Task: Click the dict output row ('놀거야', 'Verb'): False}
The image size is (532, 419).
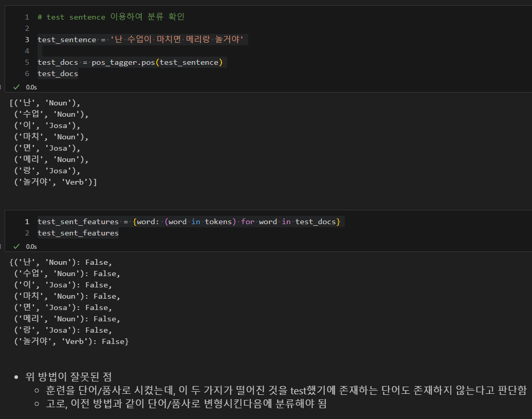Action: 71,342
